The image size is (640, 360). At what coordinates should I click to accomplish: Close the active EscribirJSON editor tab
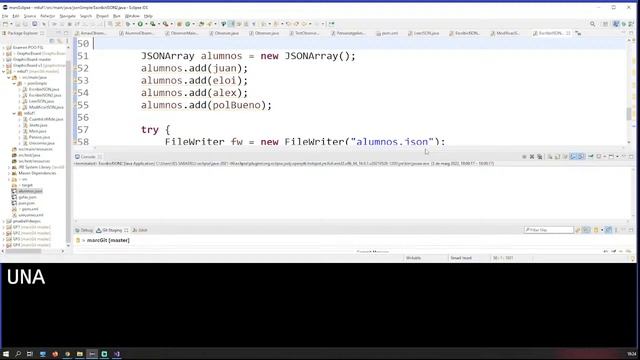568,33
